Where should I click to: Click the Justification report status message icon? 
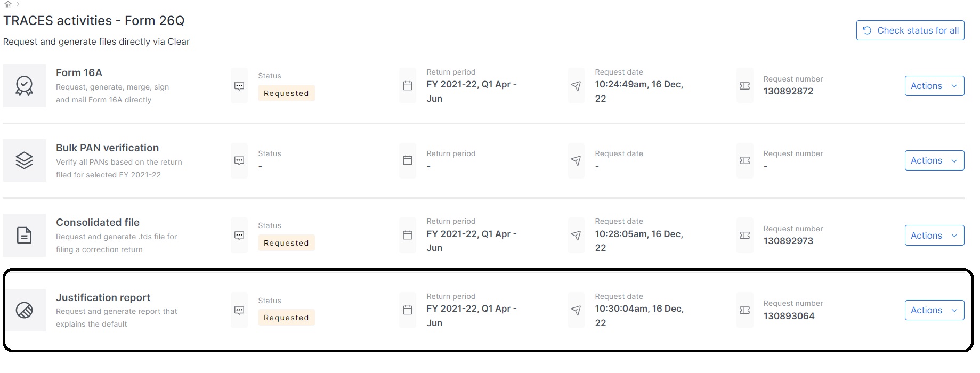[239, 310]
